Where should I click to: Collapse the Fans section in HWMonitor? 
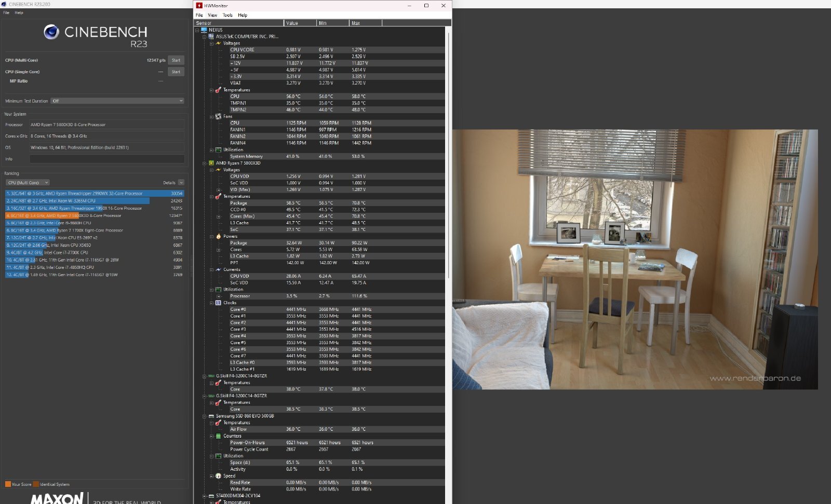point(211,116)
